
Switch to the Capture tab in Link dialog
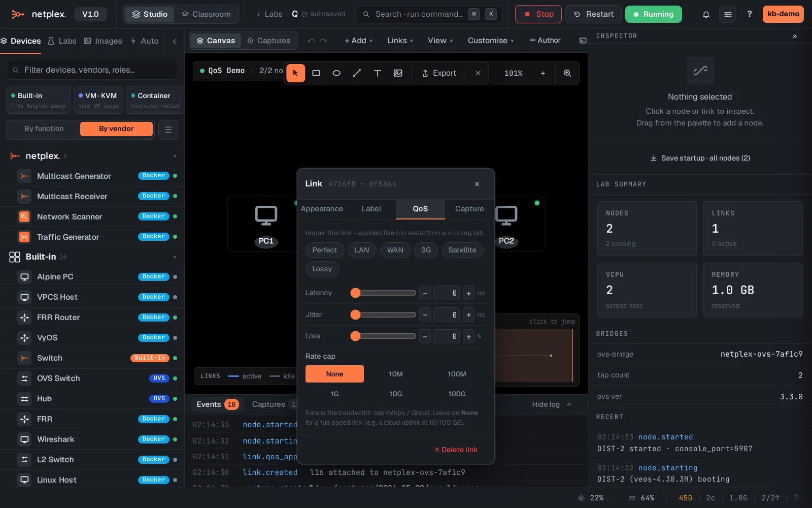coord(469,209)
